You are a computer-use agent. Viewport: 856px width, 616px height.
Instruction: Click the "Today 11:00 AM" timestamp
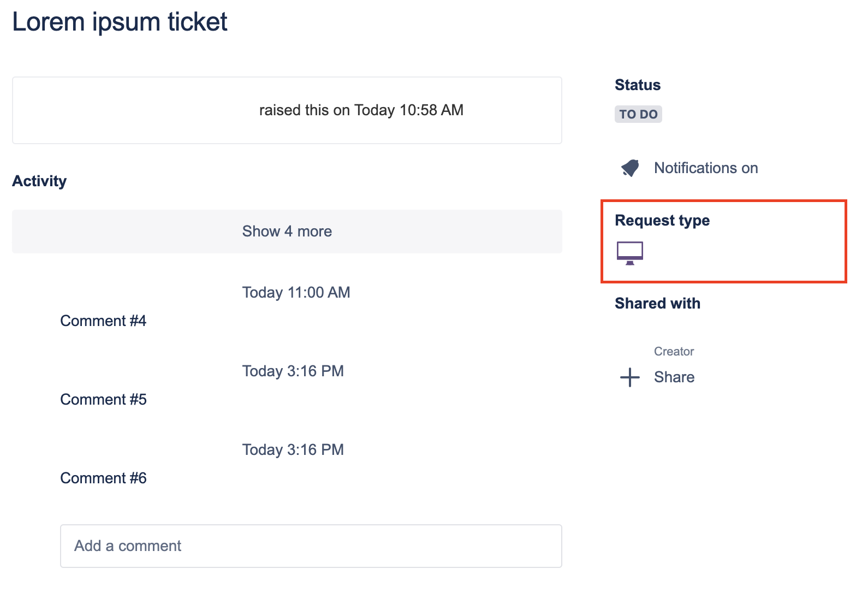tap(296, 293)
